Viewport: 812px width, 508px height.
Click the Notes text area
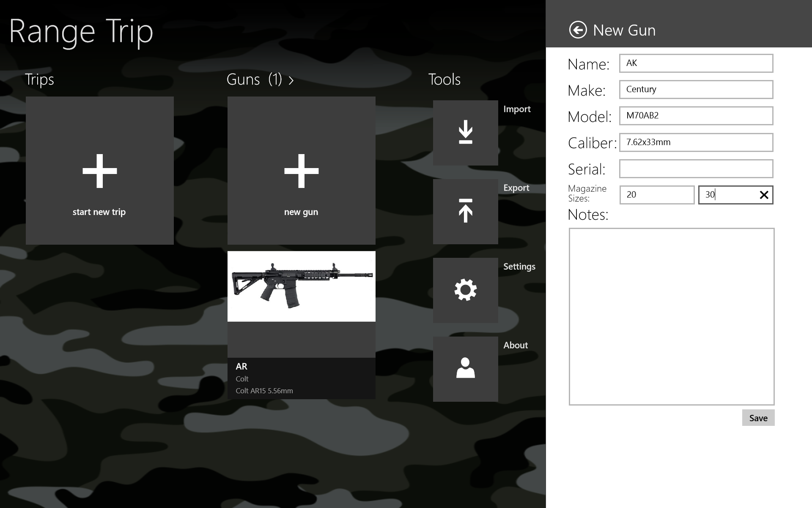tap(672, 317)
